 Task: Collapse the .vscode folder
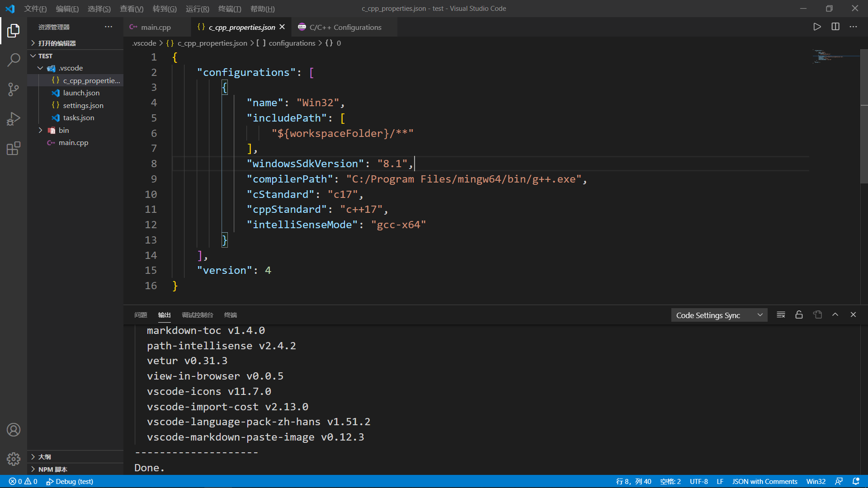tap(75, 68)
